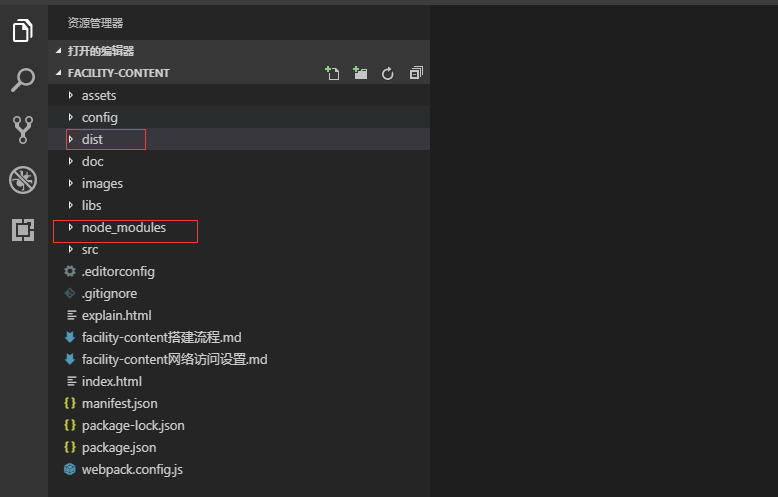Click the braces icon beside manifest.json
Viewport: 778px width, 497px height.
click(70, 403)
